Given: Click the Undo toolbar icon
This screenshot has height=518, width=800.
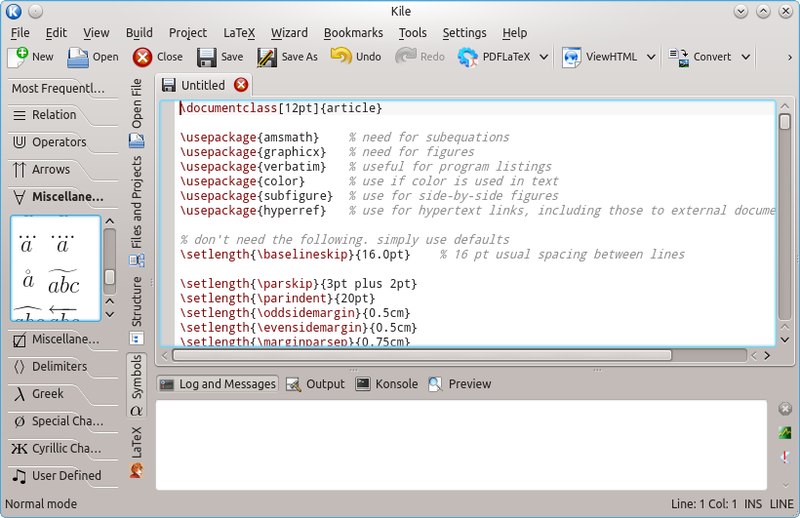Looking at the screenshot, I should (341, 57).
